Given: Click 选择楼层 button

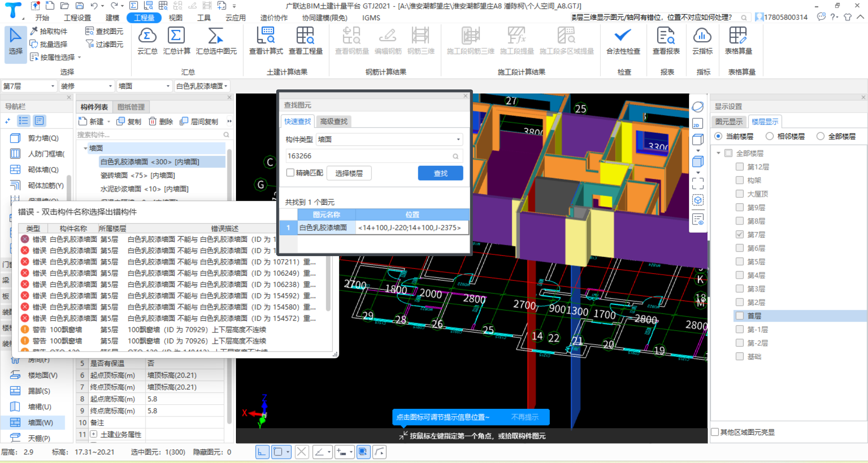Looking at the screenshot, I should pyautogui.click(x=349, y=173).
